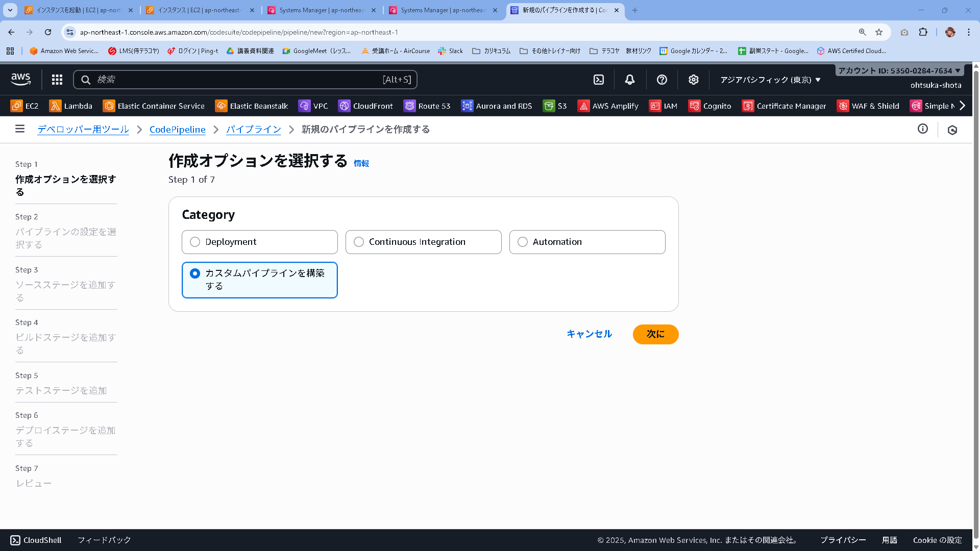Select the Deployment category radio button
This screenshot has height=551, width=980.
coord(194,242)
